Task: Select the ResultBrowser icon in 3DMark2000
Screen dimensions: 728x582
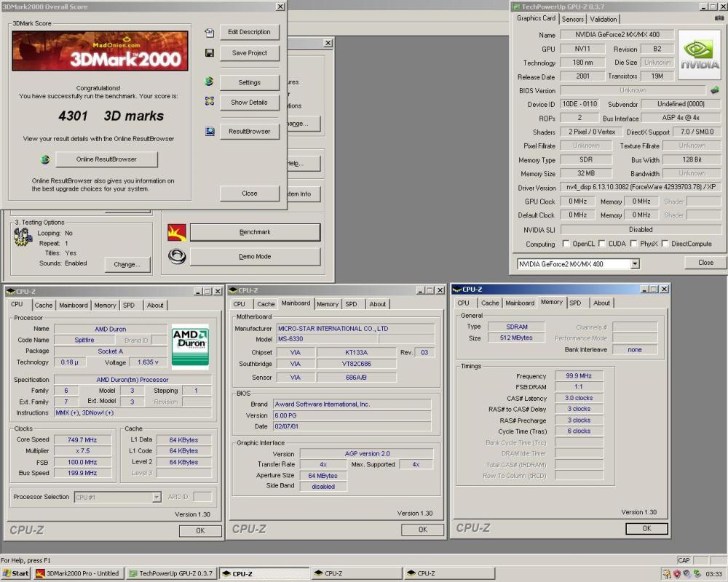Action: click(x=210, y=131)
